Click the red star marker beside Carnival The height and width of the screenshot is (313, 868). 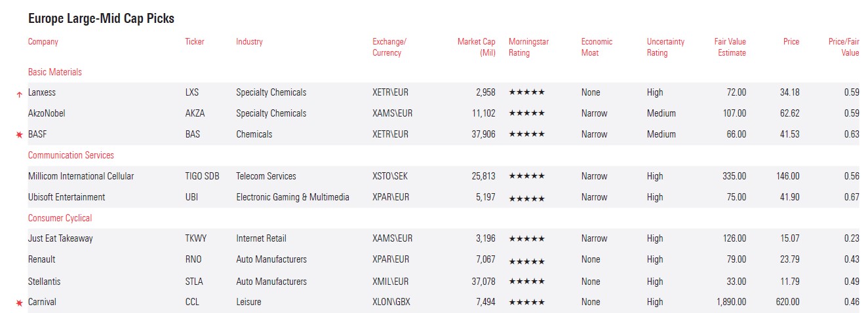(x=19, y=303)
